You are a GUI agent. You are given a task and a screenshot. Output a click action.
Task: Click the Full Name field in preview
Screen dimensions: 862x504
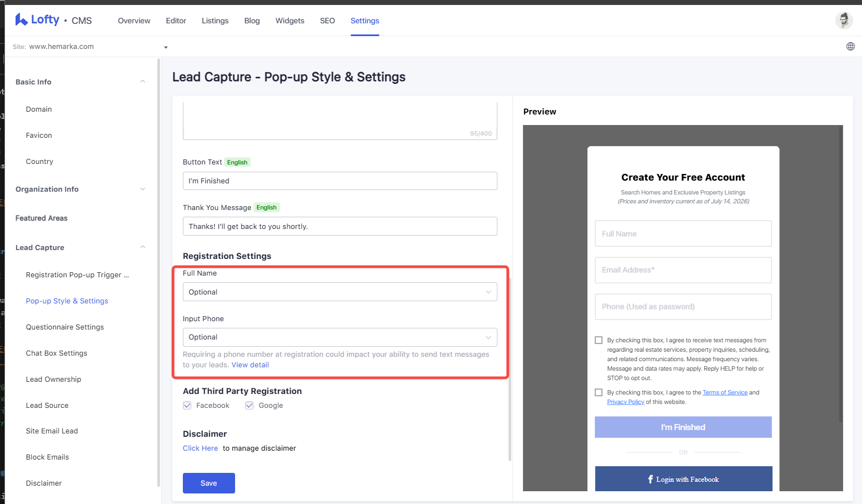(x=683, y=233)
